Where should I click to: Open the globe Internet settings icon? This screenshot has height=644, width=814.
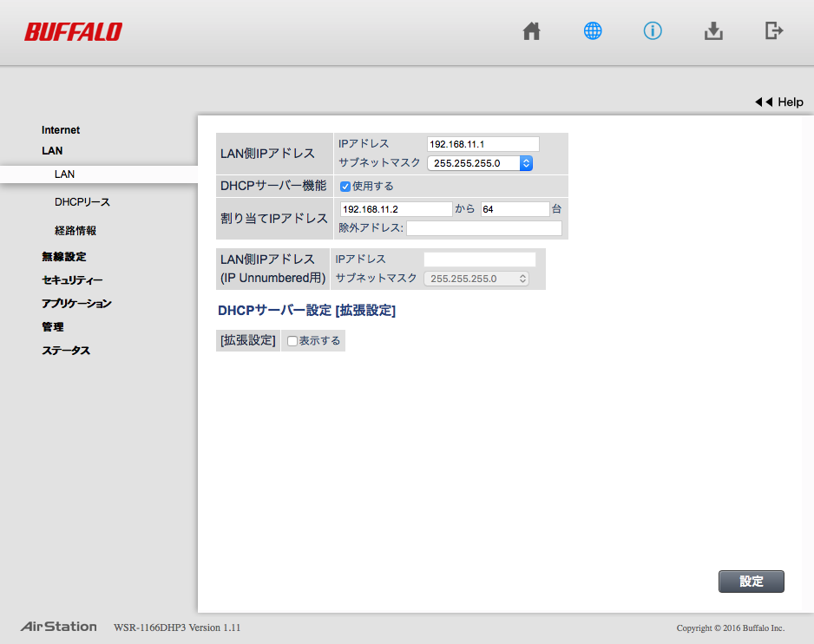(593, 31)
